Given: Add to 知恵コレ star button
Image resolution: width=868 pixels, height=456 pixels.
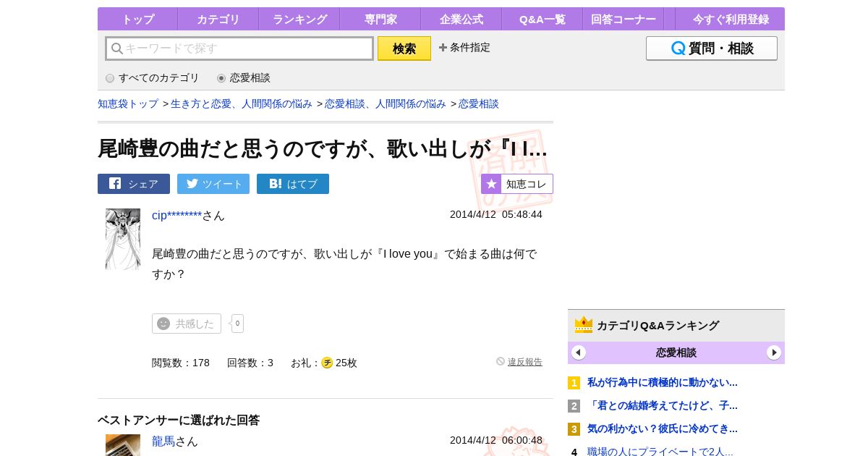Looking at the screenshot, I should (x=517, y=184).
